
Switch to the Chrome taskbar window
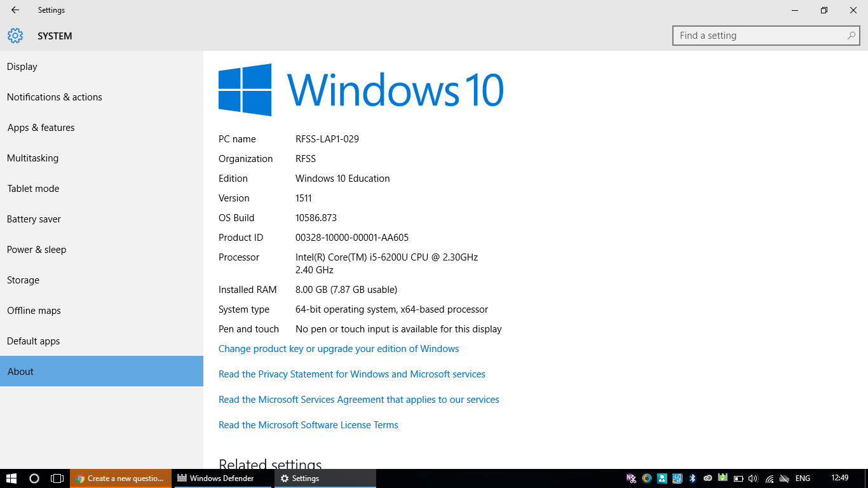point(121,478)
